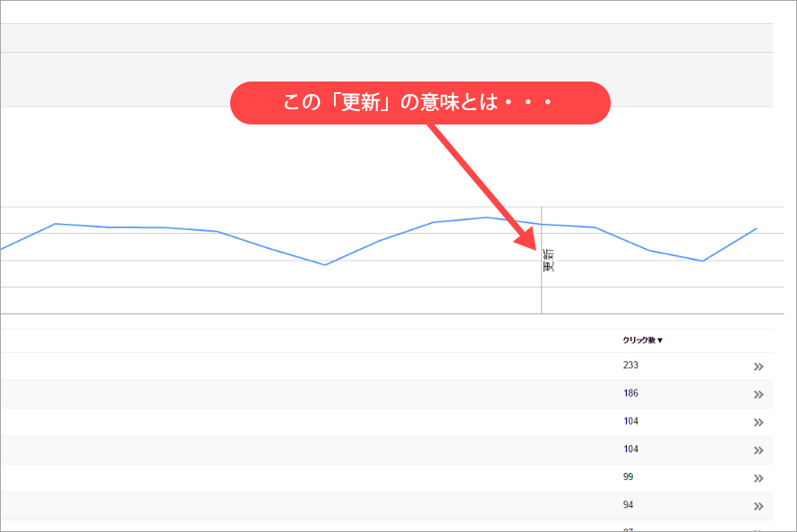Open details arrow for the 186 clicks row

pyautogui.click(x=758, y=394)
